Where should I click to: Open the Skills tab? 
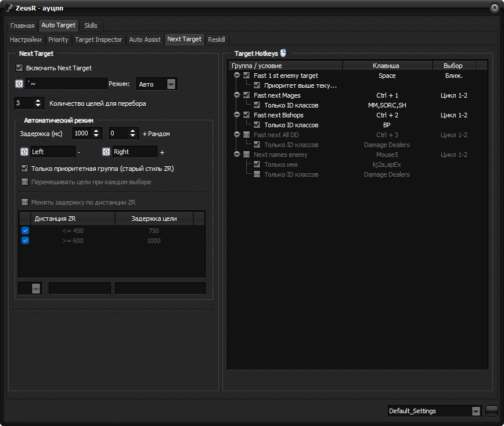point(91,26)
